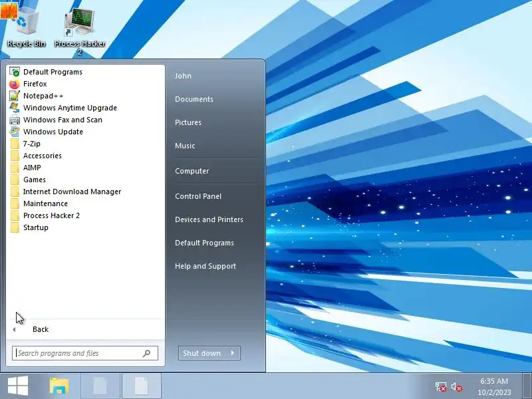Click the muted volume tray icon
The height and width of the screenshot is (399, 532).
[456, 387]
